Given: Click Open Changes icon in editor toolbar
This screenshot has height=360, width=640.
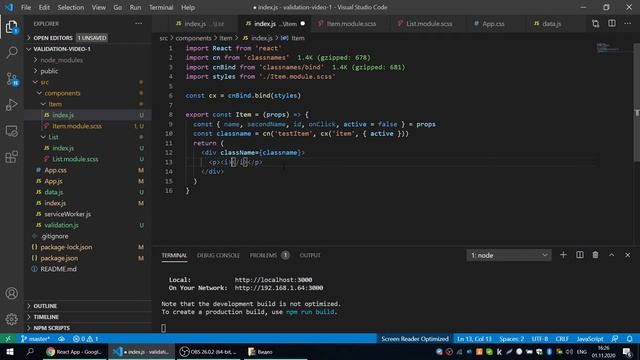Looking at the screenshot, I should 596,24.
